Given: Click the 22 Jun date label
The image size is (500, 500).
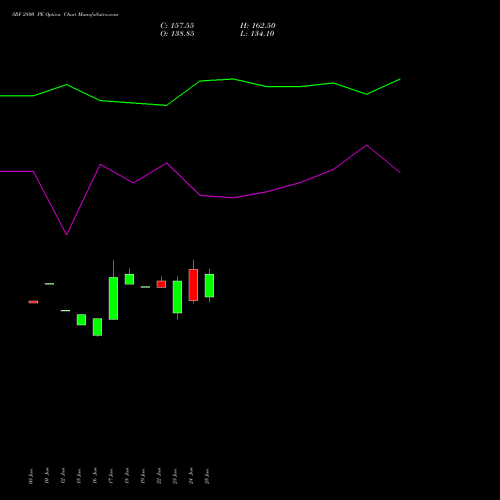Looking at the screenshot, I should tap(159, 476).
